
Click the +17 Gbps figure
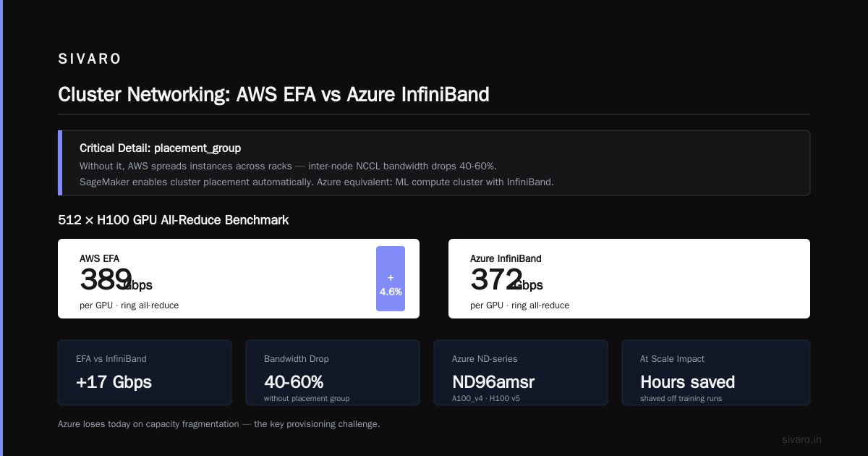pyautogui.click(x=114, y=382)
